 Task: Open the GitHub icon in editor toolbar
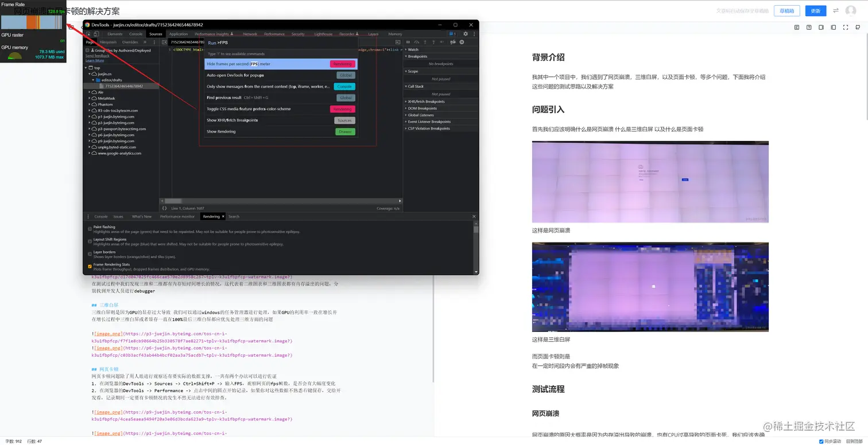tap(858, 27)
